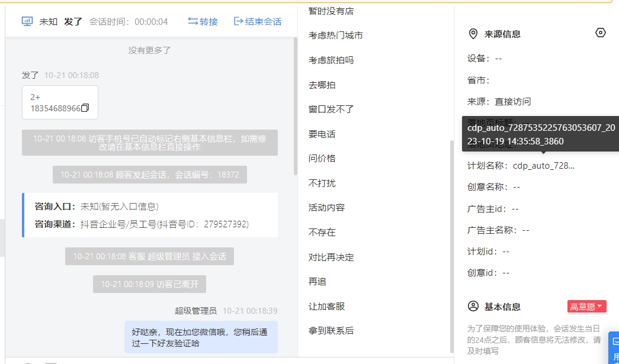Select quick reply 暂时没有店
The height and width of the screenshot is (364, 619).
click(x=331, y=11)
